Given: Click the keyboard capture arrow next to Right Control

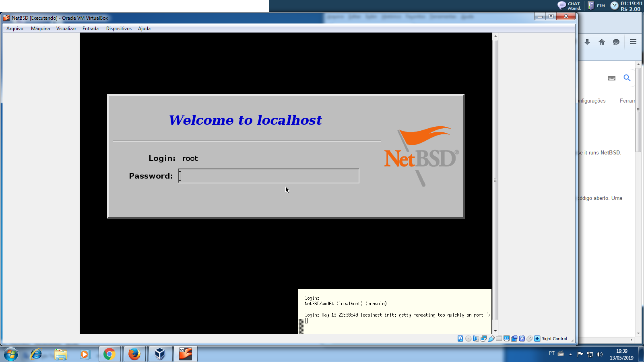Looking at the screenshot, I should coord(537,339).
